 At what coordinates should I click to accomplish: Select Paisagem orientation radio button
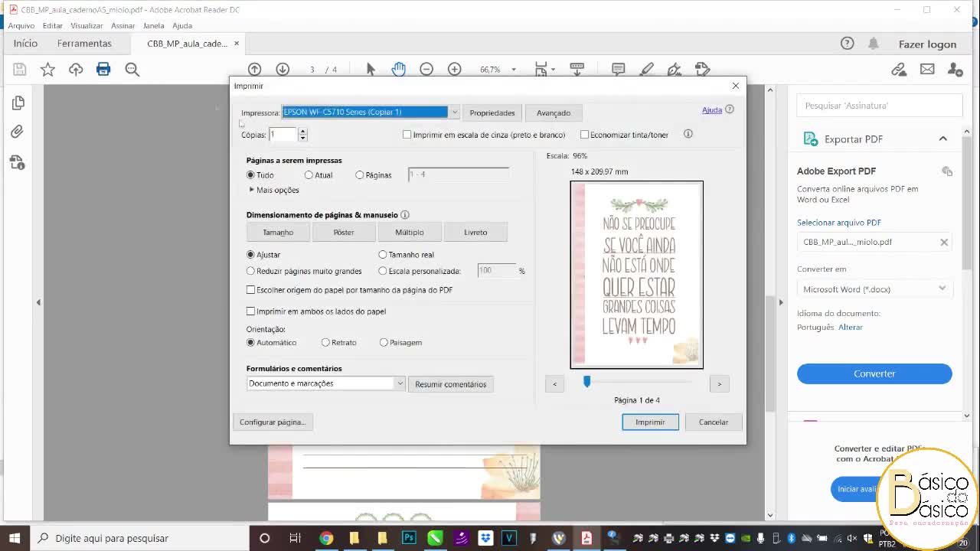click(x=384, y=343)
